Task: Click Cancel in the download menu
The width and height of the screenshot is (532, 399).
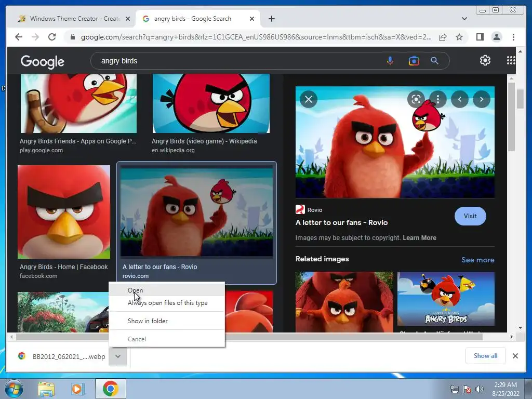Action: tap(167, 339)
